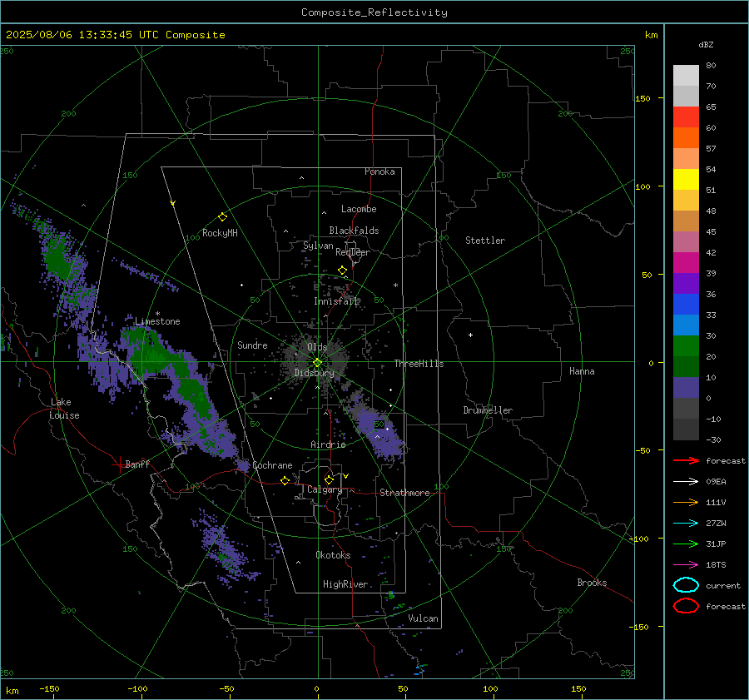This screenshot has height=700, width=749.
Task: Click the red cross marker at Banff
Action: point(119,464)
